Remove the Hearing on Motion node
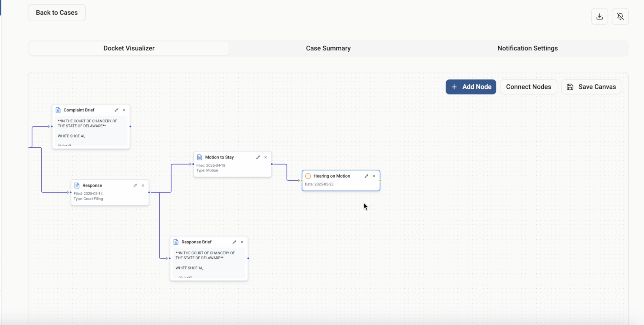The height and width of the screenshot is (325, 644). click(374, 176)
